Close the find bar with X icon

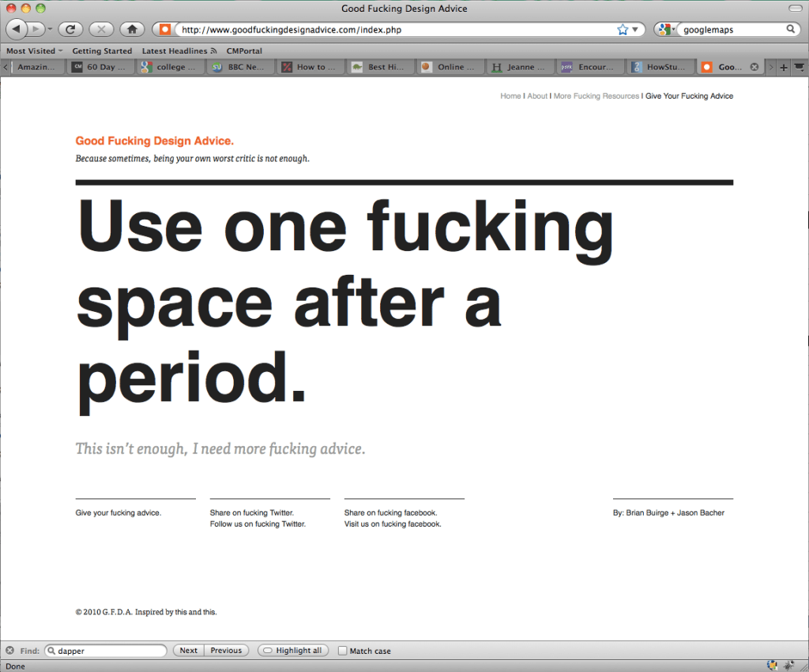point(9,651)
